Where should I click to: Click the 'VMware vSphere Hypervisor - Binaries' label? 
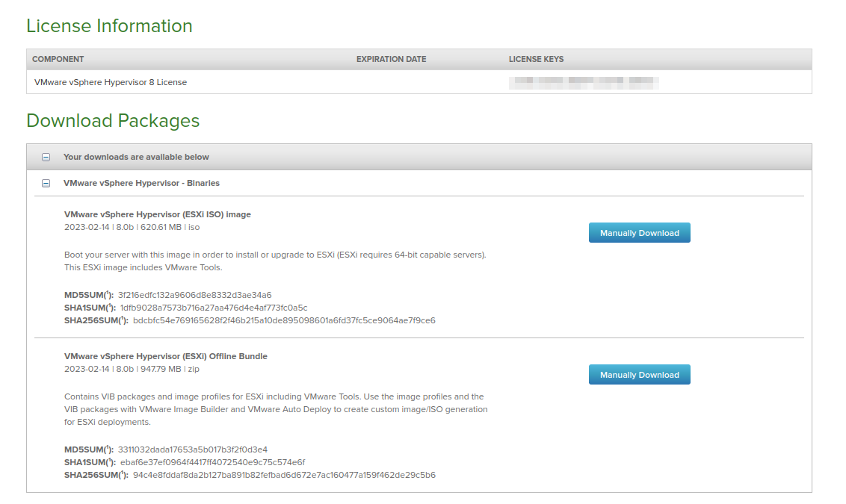pyautogui.click(x=141, y=183)
